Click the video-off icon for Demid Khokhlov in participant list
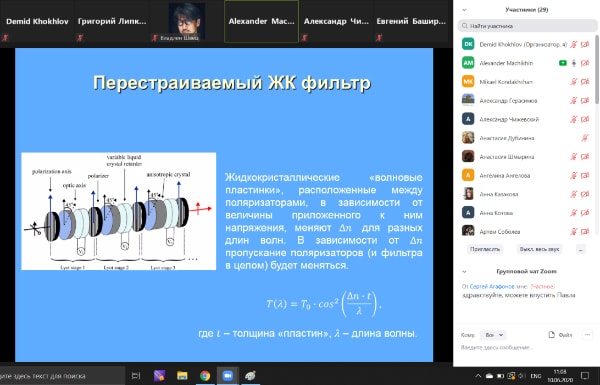This screenshot has height=385, width=600. 585,44
